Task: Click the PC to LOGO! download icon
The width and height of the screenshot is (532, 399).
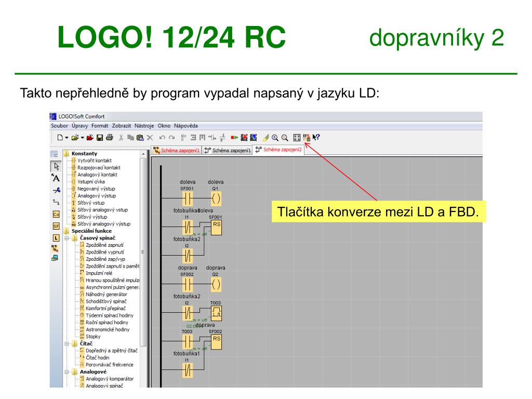Action: (244, 137)
